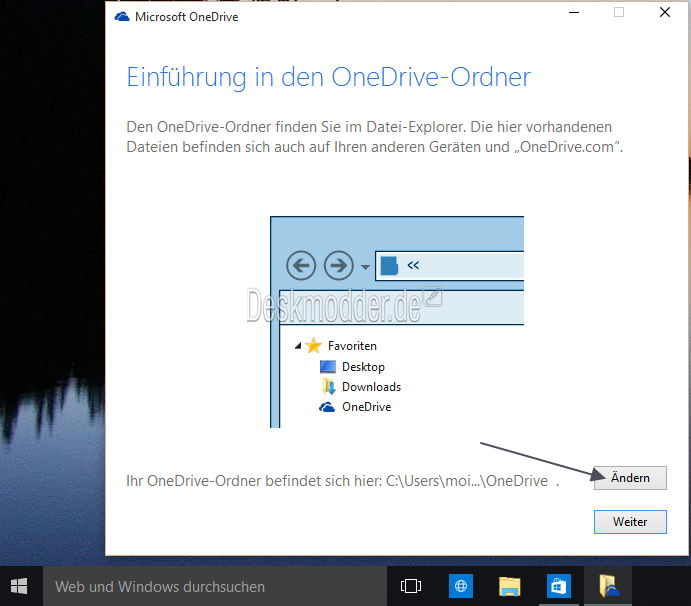Click the Explorer illustration image
Screen dimensions: 691x606
397,322
